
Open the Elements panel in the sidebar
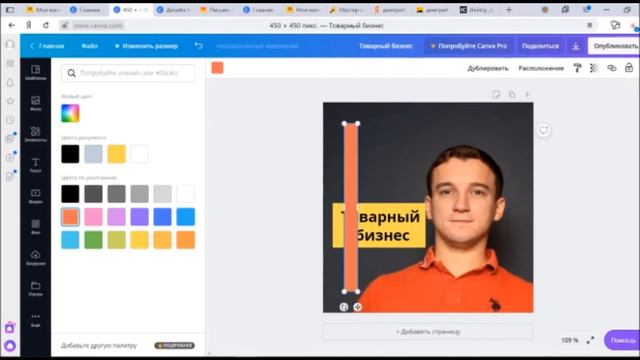point(36,134)
